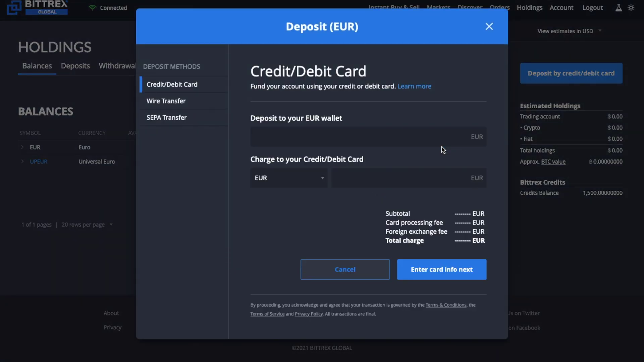Viewport: 644px width, 362px height.
Task: Click the Cancel button on deposit form
Action: [344, 269]
